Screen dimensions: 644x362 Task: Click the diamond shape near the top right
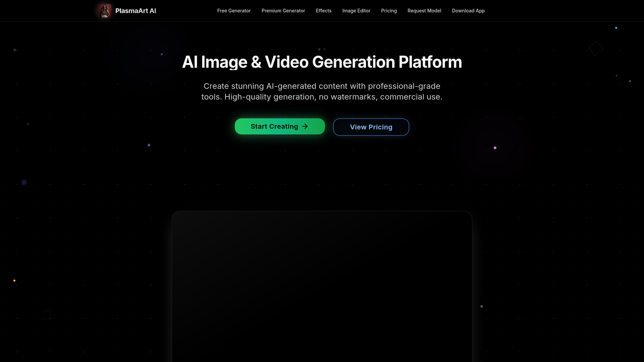[x=596, y=48]
